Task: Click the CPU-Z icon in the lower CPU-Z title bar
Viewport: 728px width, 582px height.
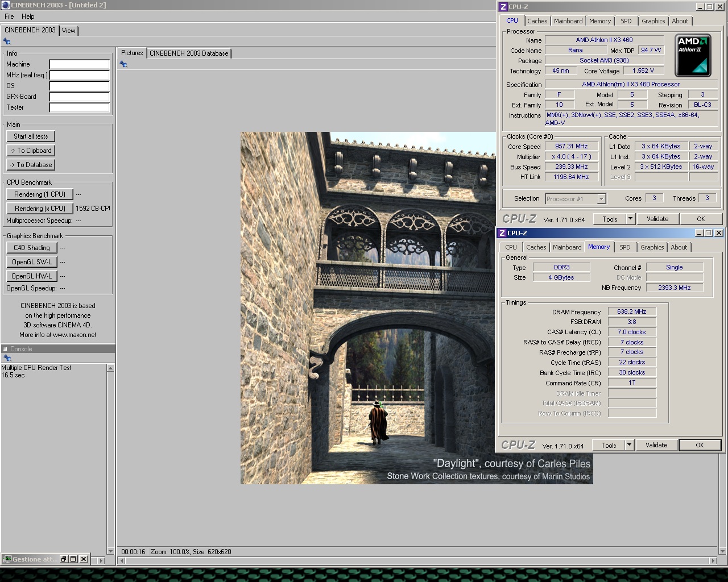Action: click(x=502, y=233)
